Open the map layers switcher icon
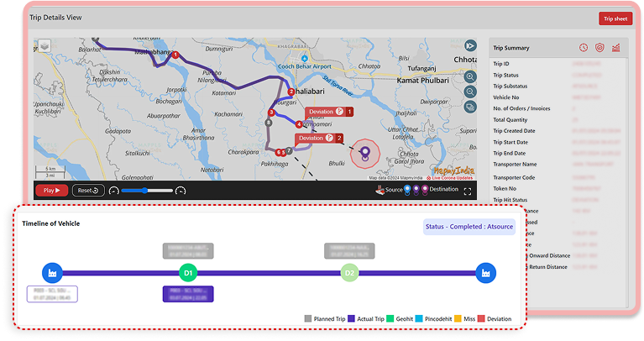This screenshot has height=341, width=644. click(x=44, y=46)
